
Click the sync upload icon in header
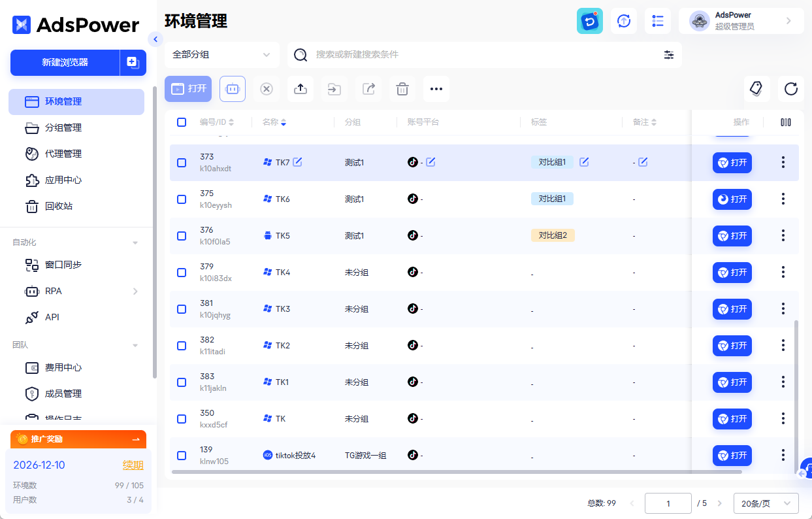click(624, 21)
